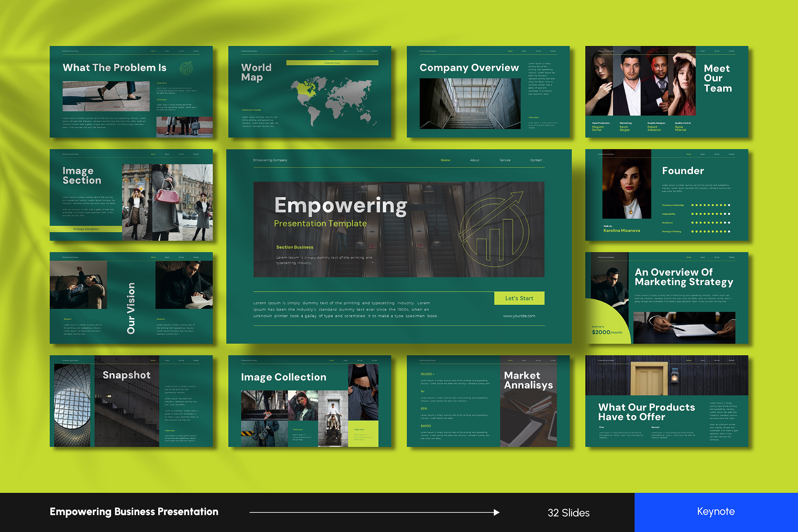Screen dimensions: 798x532
Task: Open the Image Collection slide thumbnail
Action: click(x=309, y=401)
